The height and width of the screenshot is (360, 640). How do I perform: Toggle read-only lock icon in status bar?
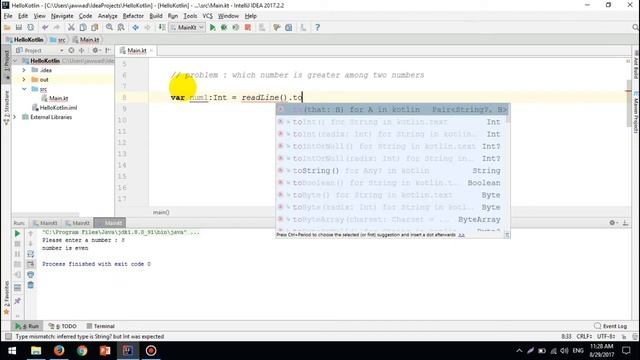pos(624,336)
